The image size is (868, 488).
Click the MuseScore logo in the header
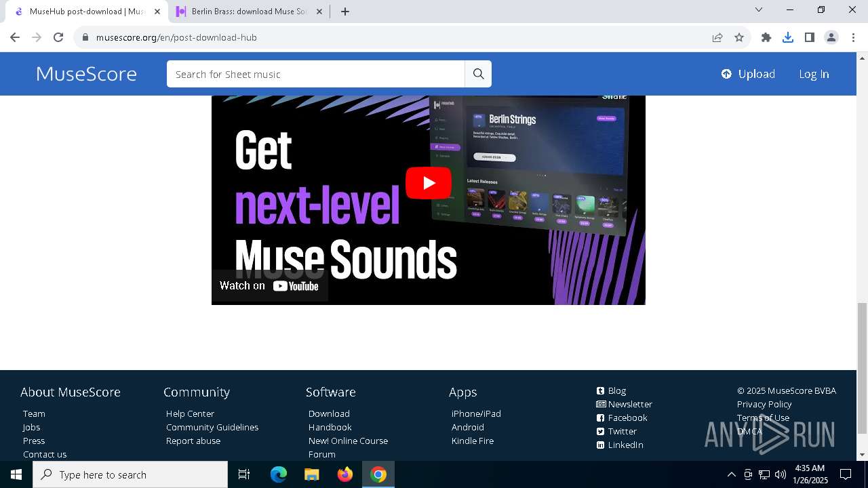[86, 74]
